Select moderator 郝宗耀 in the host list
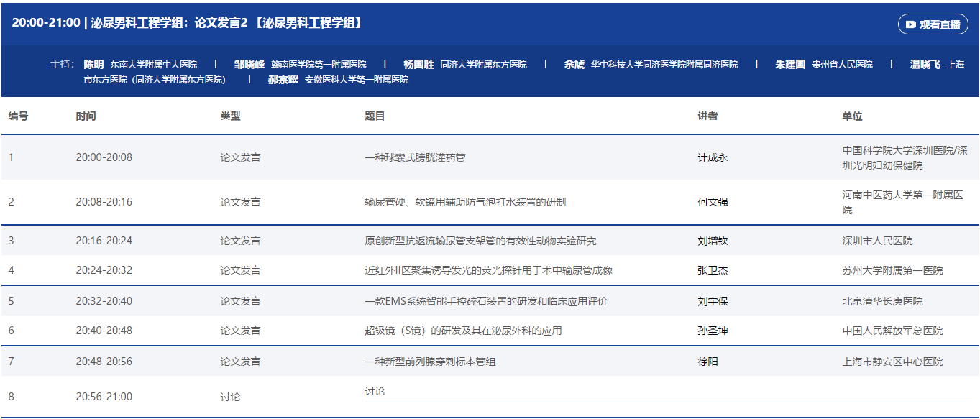The width and height of the screenshot is (980, 419). pyautogui.click(x=283, y=80)
